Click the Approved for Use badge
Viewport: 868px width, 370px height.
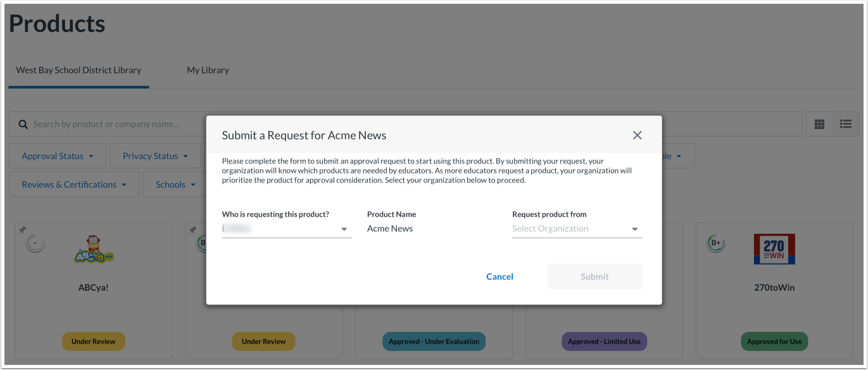tap(774, 341)
